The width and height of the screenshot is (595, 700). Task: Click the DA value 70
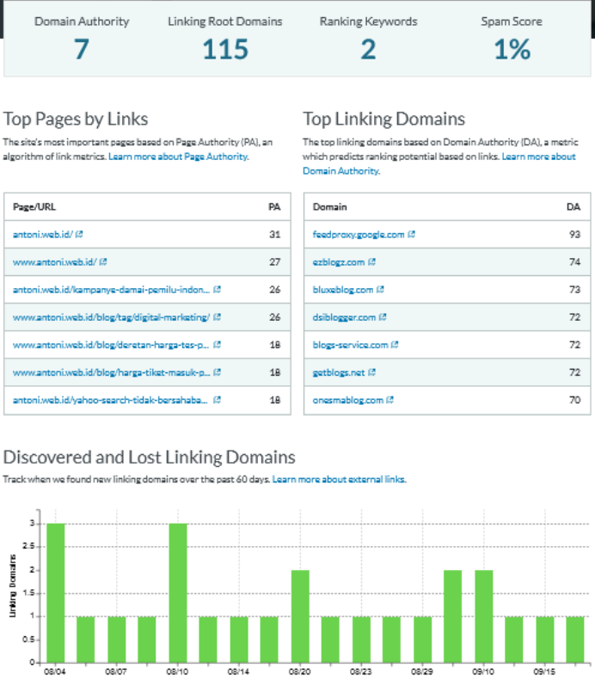(575, 401)
